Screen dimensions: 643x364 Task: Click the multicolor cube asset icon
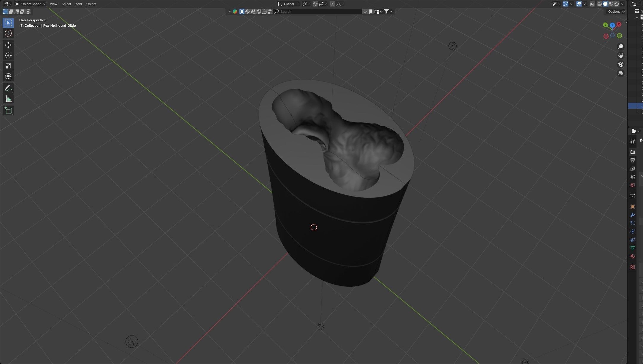tap(235, 12)
